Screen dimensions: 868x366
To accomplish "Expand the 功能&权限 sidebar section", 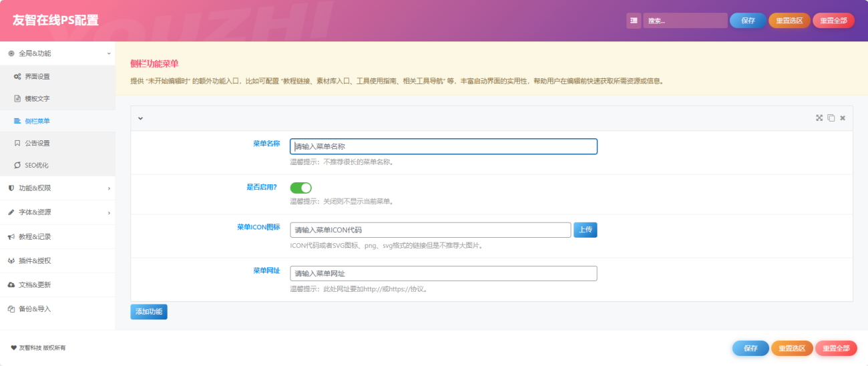I will coord(57,188).
